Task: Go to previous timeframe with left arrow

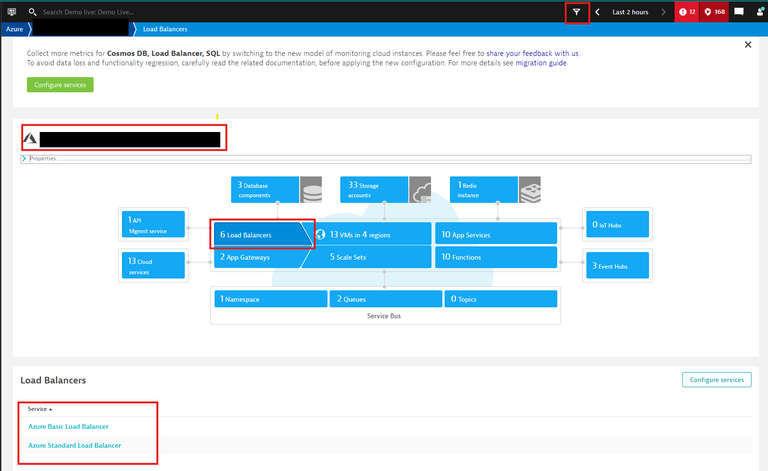Action: point(597,12)
